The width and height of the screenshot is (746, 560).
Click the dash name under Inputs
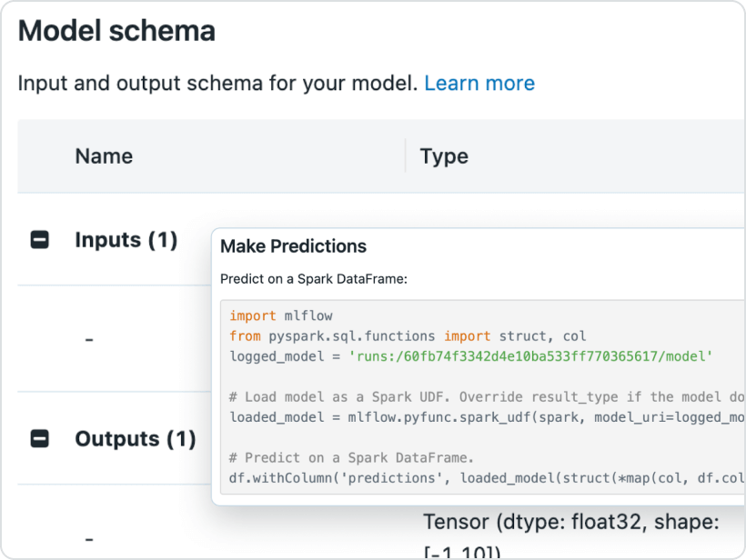click(x=89, y=339)
